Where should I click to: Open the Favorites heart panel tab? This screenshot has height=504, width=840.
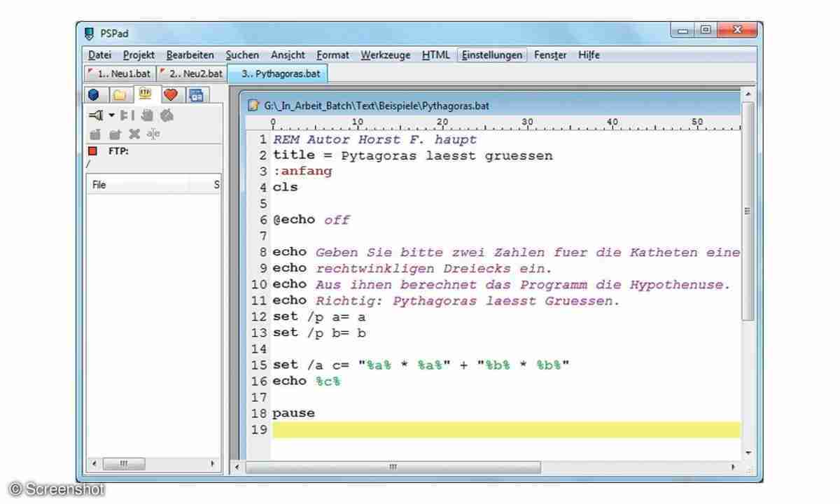tap(170, 94)
